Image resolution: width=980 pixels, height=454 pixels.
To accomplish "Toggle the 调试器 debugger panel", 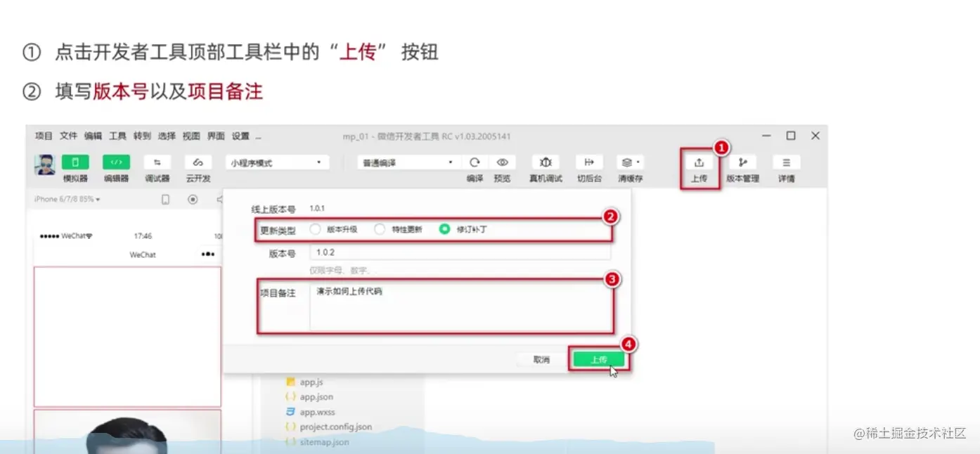I will tap(157, 163).
